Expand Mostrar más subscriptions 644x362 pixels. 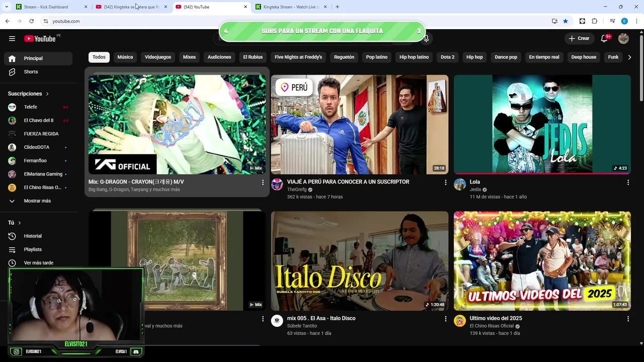coord(38,201)
